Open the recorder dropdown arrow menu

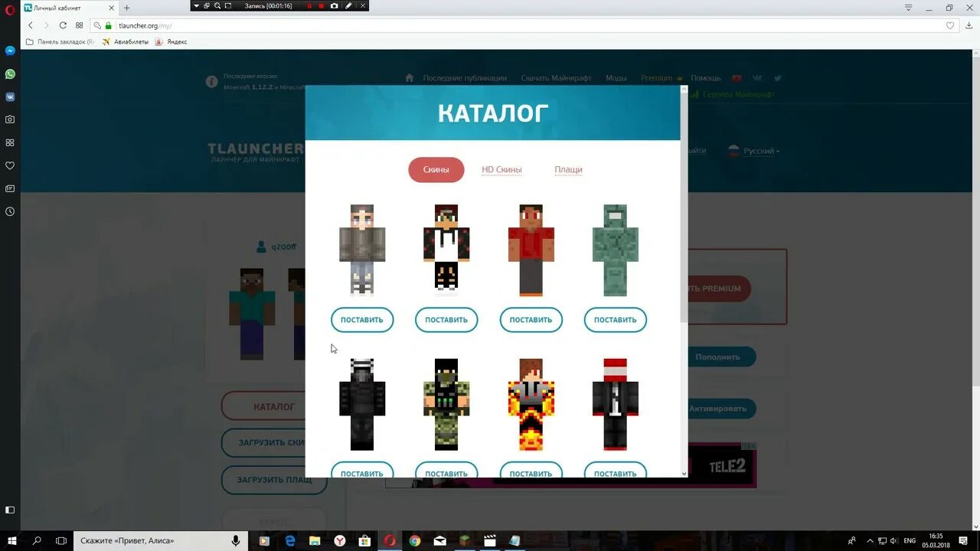pos(197,5)
